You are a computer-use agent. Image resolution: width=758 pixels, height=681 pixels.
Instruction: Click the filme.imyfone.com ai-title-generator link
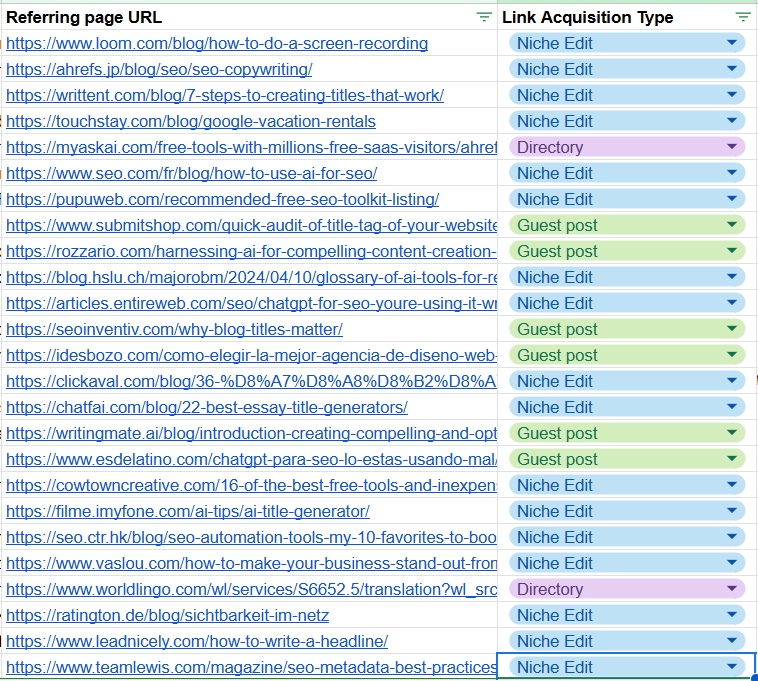tap(188, 511)
